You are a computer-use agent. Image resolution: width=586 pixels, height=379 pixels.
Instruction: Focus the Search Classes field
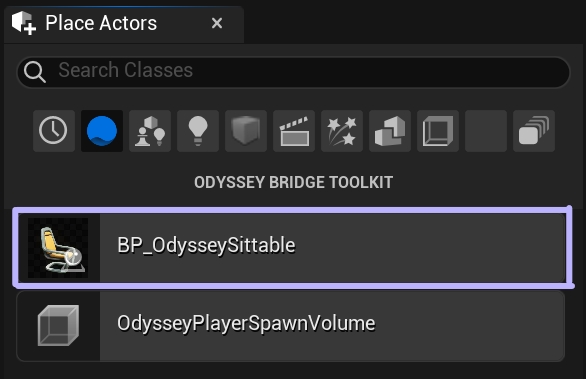(293, 72)
